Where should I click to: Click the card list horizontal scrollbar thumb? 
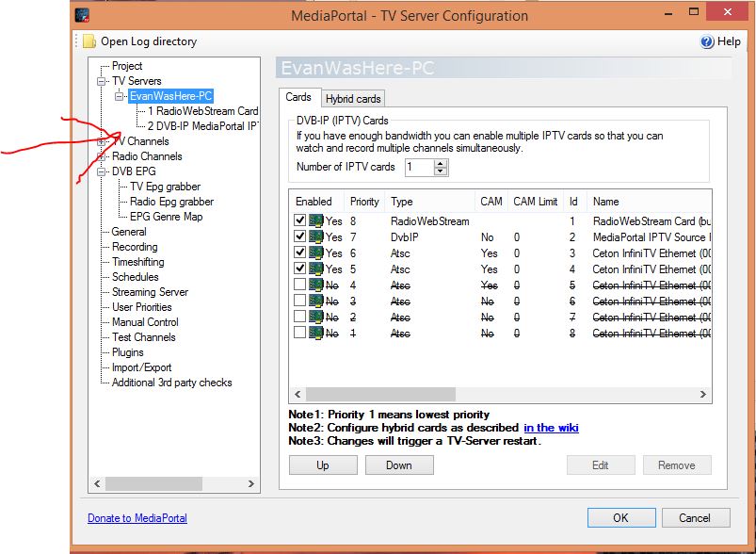point(380,394)
